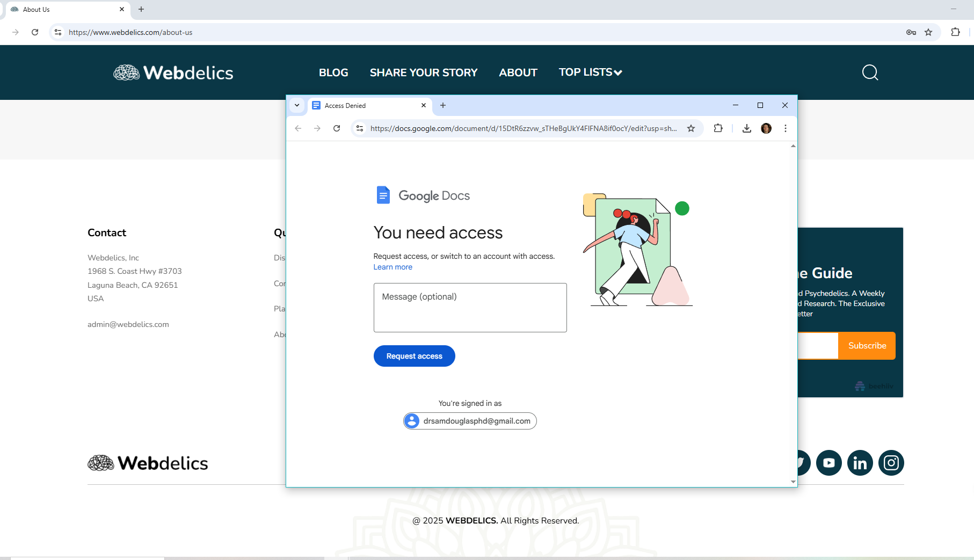Click the footer Webdelics logo

[148, 463]
